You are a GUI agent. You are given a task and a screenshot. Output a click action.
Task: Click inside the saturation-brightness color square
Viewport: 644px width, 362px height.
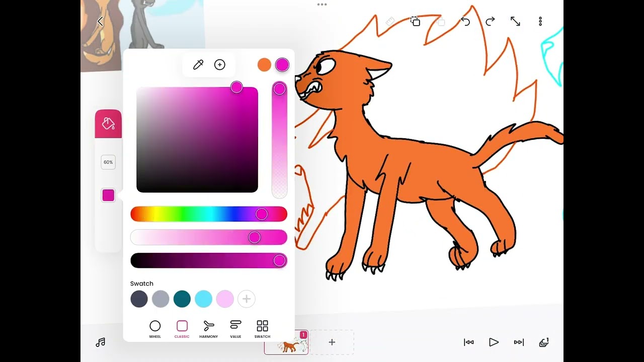coord(197,140)
